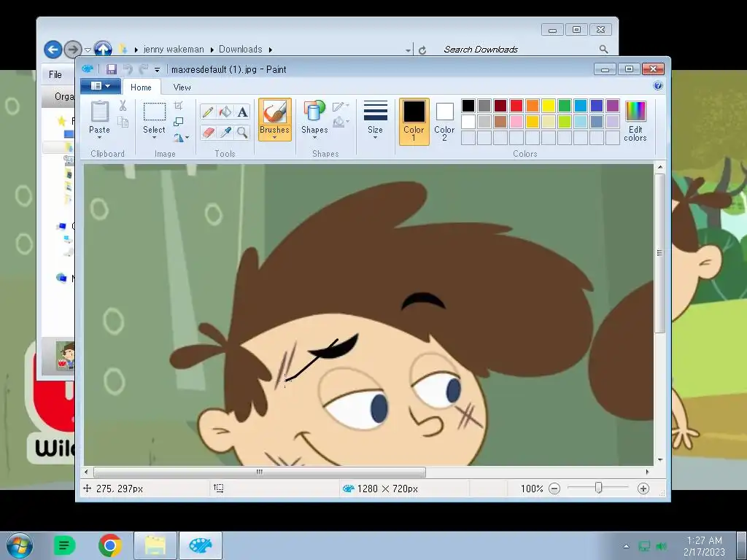Click Downloads in Explorer breadcrumb
The height and width of the screenshot is (560, 747).
241,49
